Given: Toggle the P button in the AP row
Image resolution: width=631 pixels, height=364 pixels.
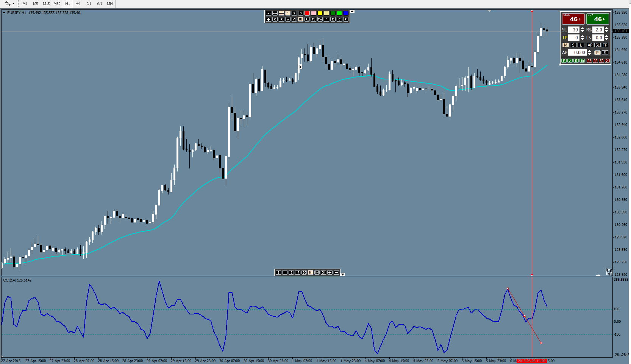Looking at the screenshot, I should pyautogui.click(x=597, y=53).
